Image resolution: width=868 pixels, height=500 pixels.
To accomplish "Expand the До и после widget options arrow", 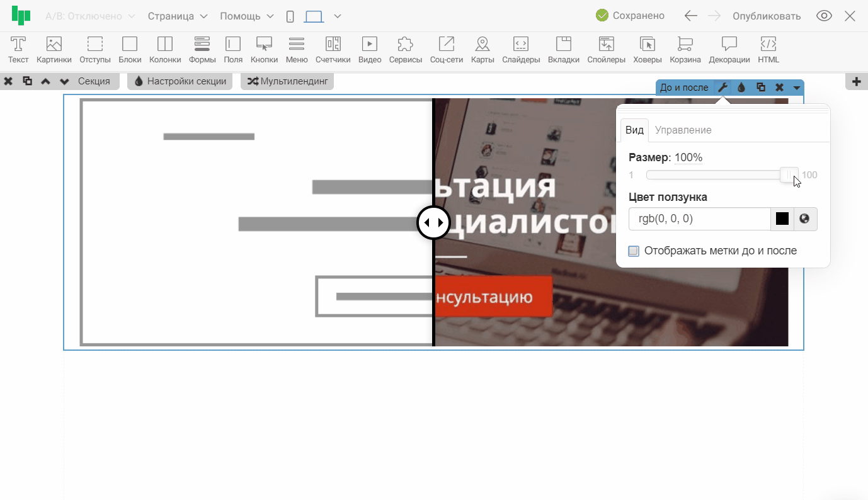I will click(797, 88).
